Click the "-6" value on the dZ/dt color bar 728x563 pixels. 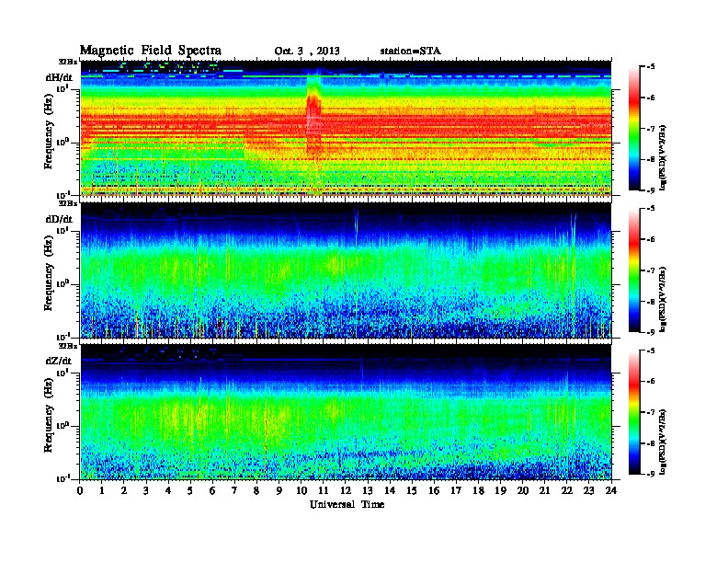[x=651, y=382]
